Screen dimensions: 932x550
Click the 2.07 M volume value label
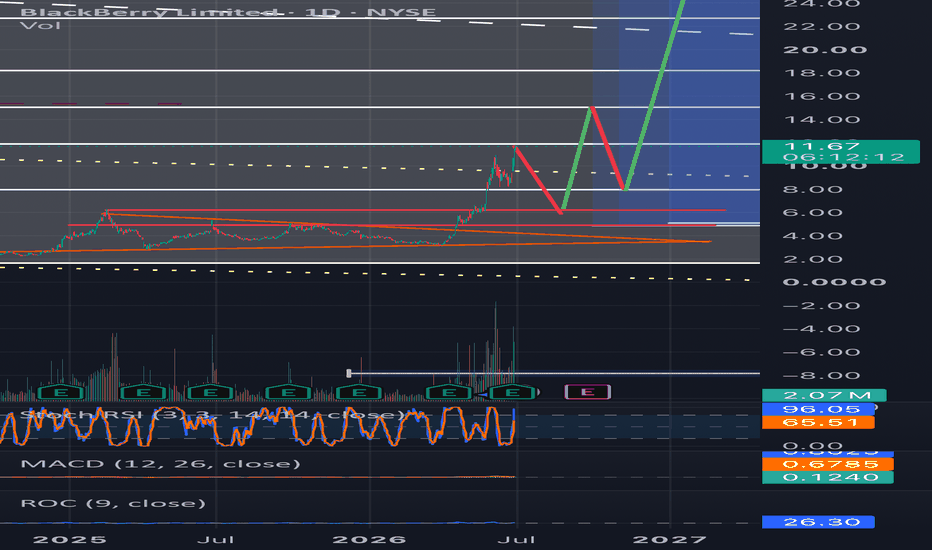824,395
